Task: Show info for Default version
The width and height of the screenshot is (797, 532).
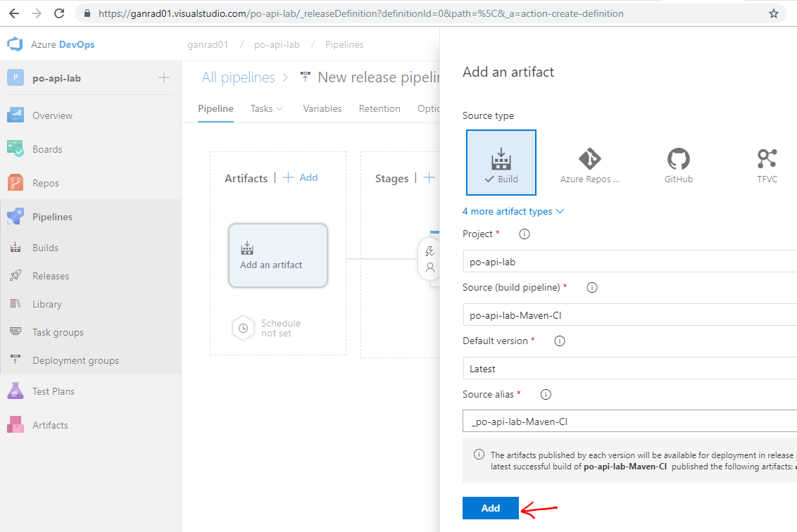Action: pos(559,341)
